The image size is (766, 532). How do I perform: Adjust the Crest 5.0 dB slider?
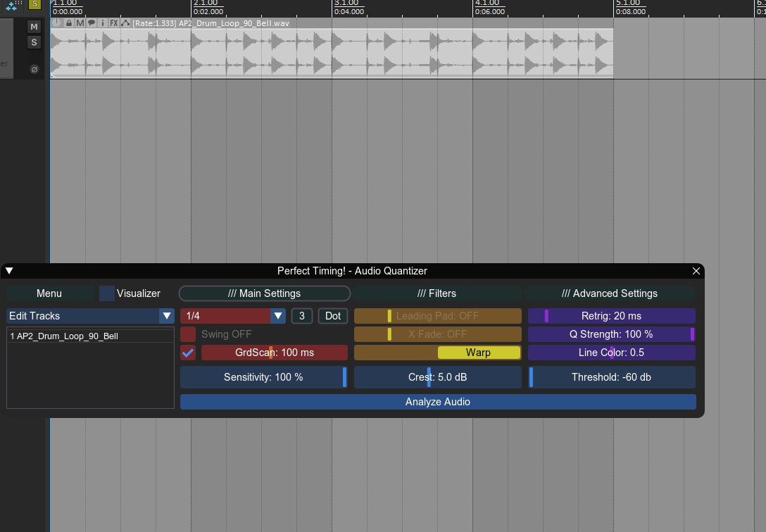(x=438, y=377)
